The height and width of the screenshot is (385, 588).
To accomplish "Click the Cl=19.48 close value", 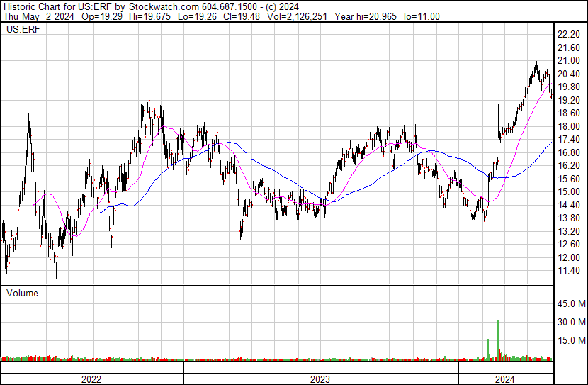I will tap(242, 16).
